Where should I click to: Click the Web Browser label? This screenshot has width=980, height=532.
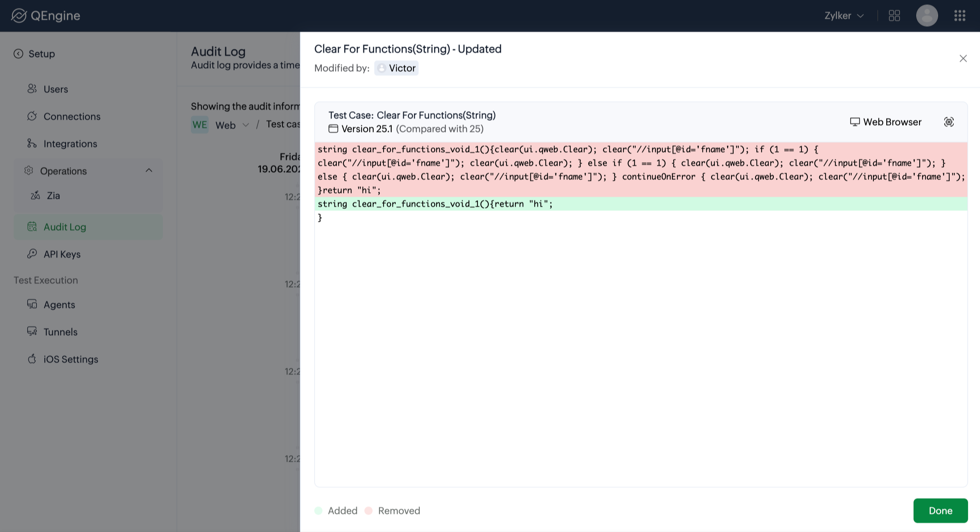pos(892,122)
